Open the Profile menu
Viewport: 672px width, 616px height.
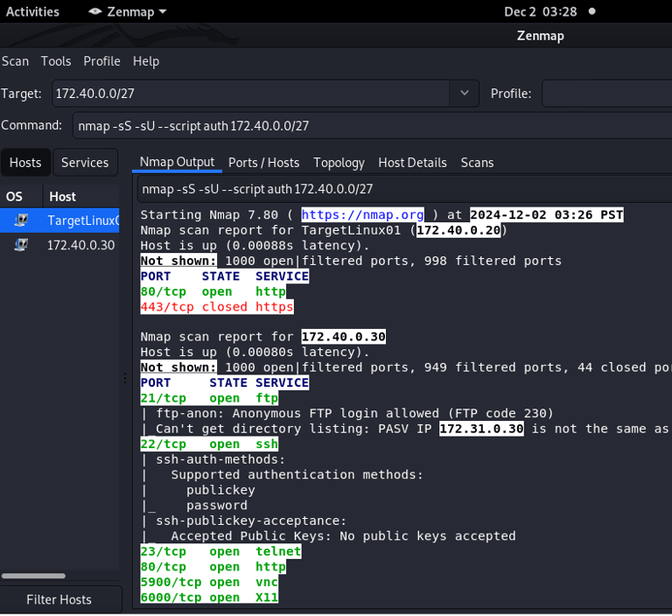point(102,61)
